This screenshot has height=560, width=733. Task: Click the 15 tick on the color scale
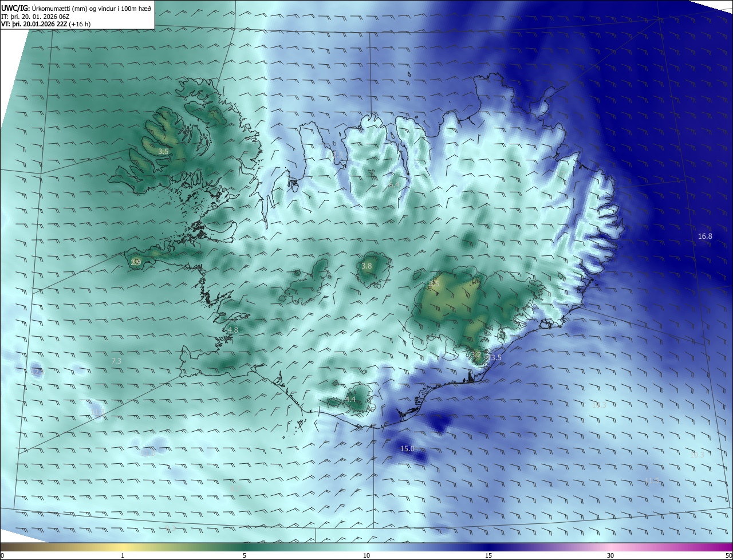point(488,555)
